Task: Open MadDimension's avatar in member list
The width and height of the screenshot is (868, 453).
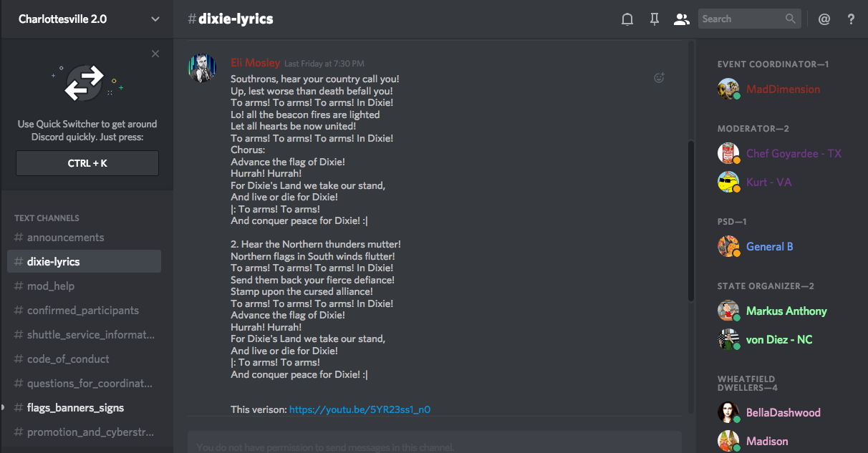Action: pyautogui.click(x=728, y=89)
